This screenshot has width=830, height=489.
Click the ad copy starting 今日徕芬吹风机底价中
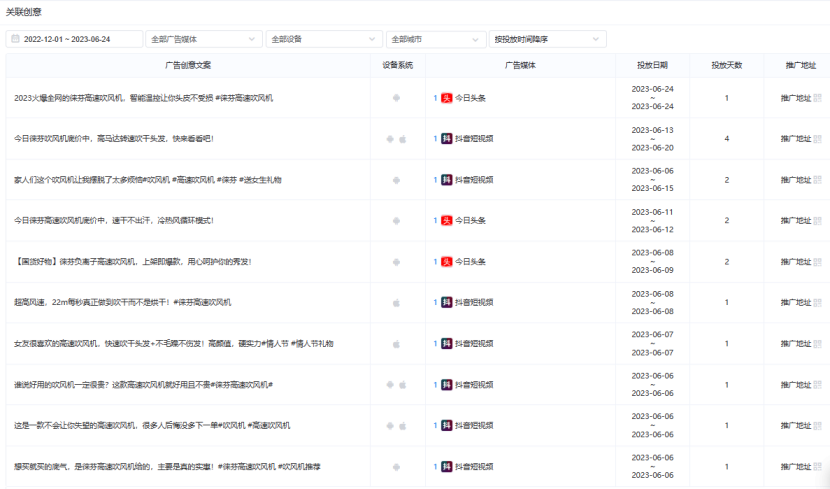(114, 139)
